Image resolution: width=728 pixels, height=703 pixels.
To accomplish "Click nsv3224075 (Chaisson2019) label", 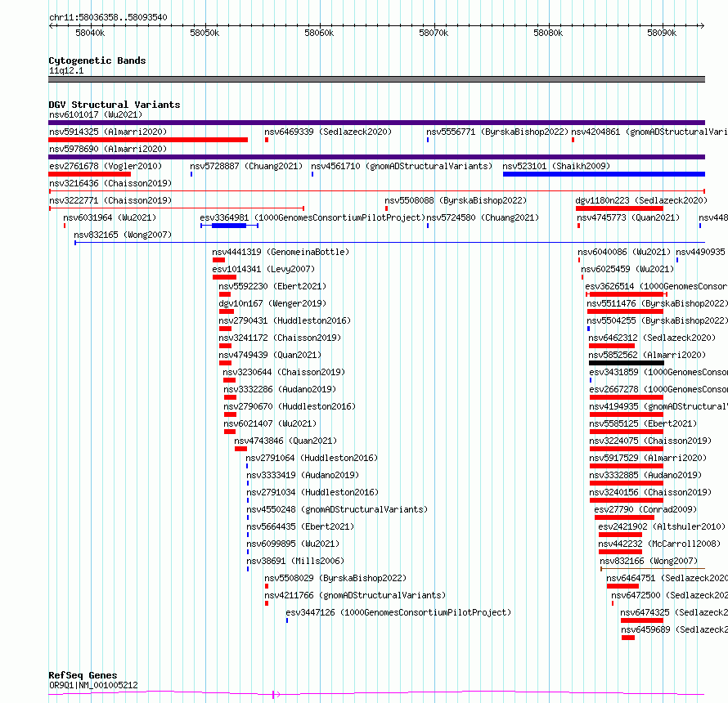I will coord(650,441).
